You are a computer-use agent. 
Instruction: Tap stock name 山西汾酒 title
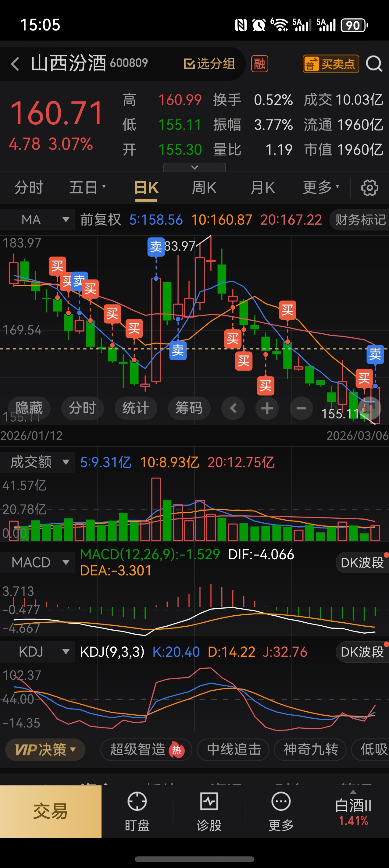[68, 63]
